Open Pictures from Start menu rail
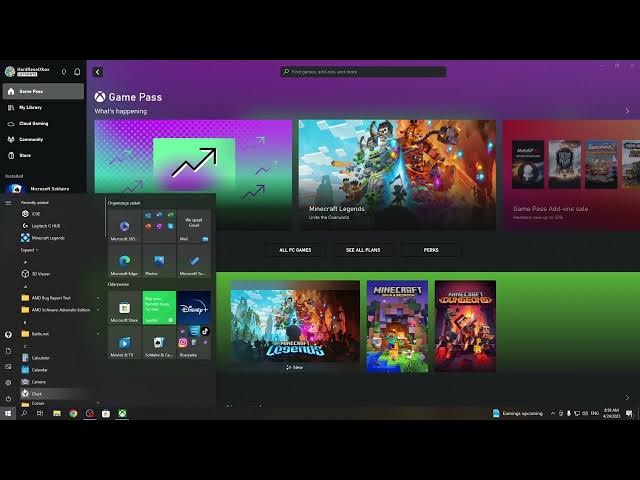The width and height of the screenshot is (640, 480). coord(8,367)
